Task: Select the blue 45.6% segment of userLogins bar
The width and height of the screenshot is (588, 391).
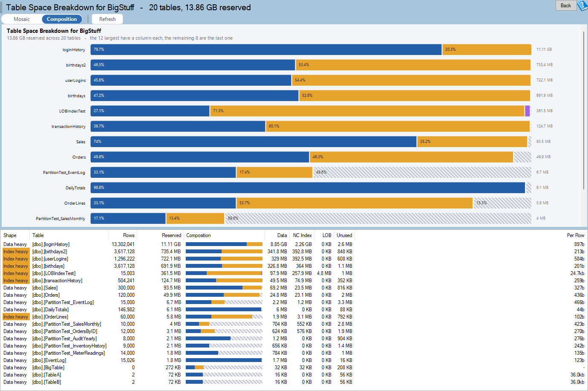Action: (x=191, y=80)
